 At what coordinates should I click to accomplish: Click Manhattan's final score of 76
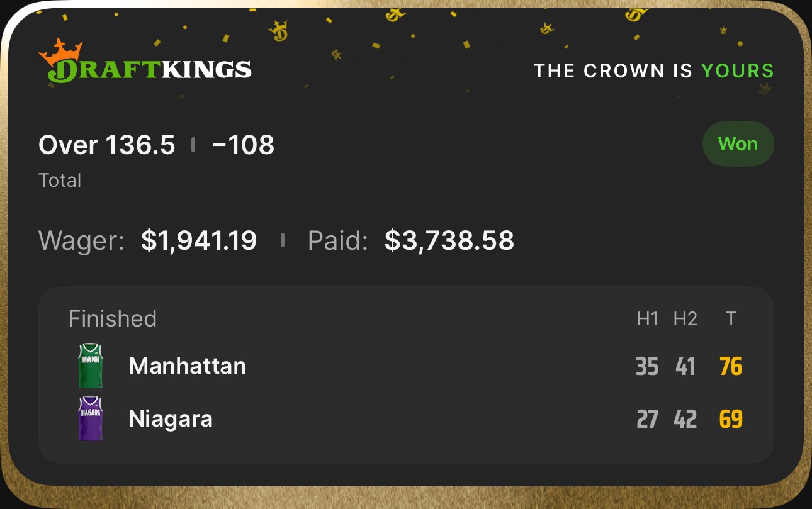(731, 366)
